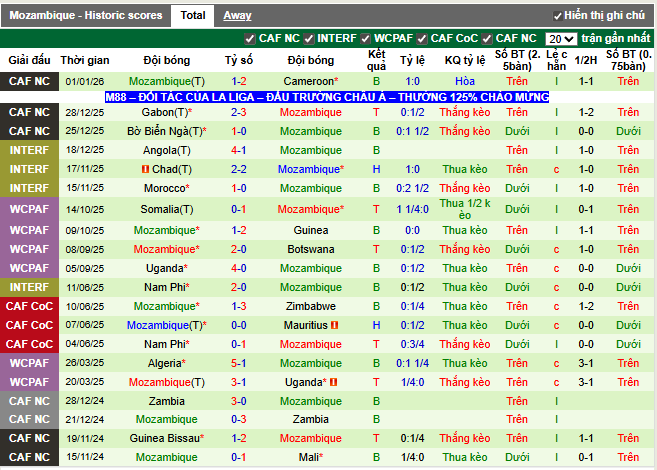Click 'Thắng kèo' in the Guinea Bissau row
Image resolution: width=657 pixels, height=470 pixels.
coord(465,438)
